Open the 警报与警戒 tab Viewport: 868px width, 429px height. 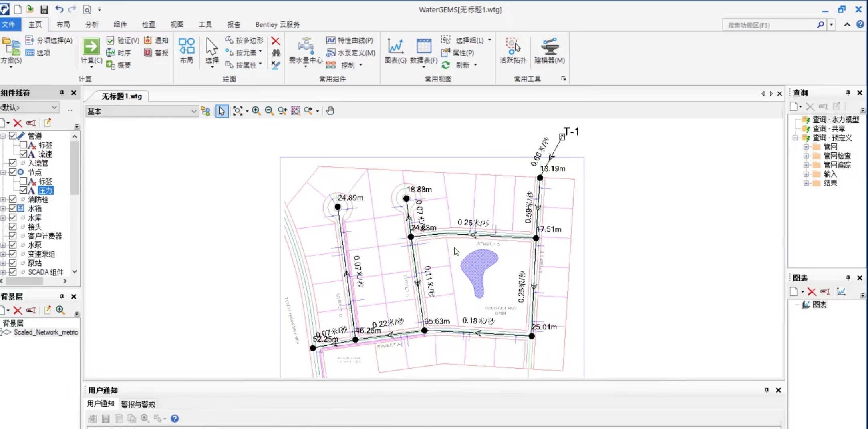138,404
